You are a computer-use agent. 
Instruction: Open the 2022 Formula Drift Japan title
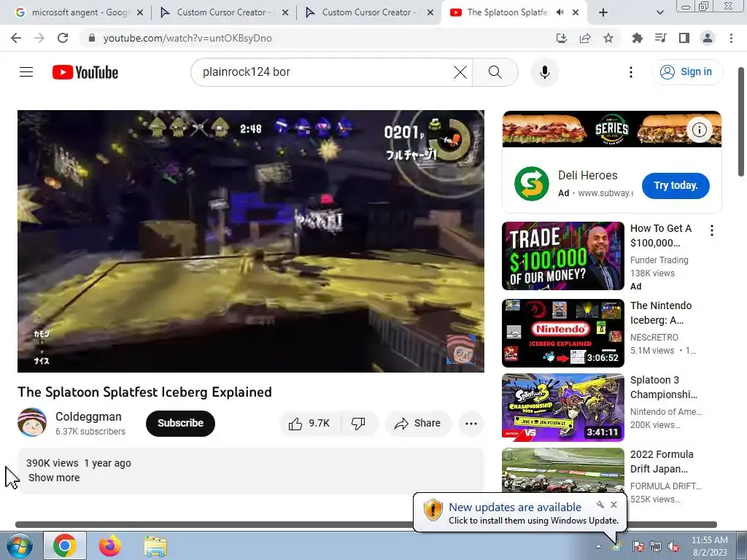tap(662, 462)
